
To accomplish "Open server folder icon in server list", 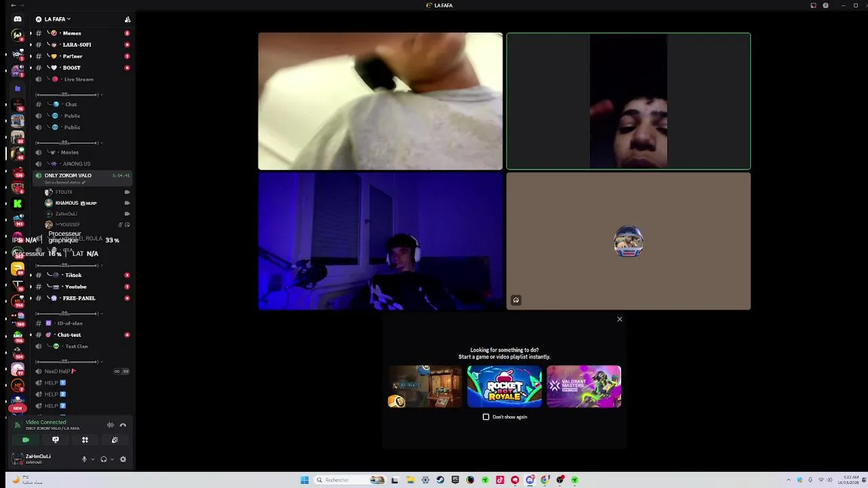I will [18, 89].
